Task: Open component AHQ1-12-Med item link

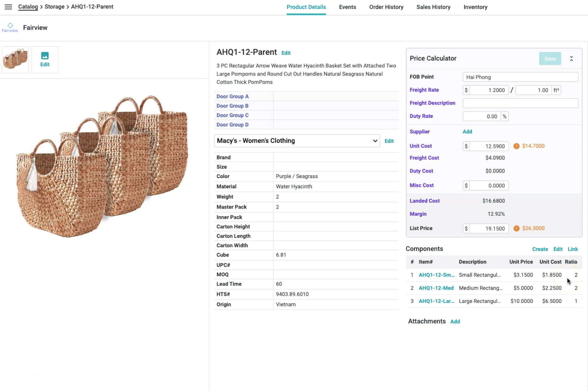Action: [x=436, y=288]
